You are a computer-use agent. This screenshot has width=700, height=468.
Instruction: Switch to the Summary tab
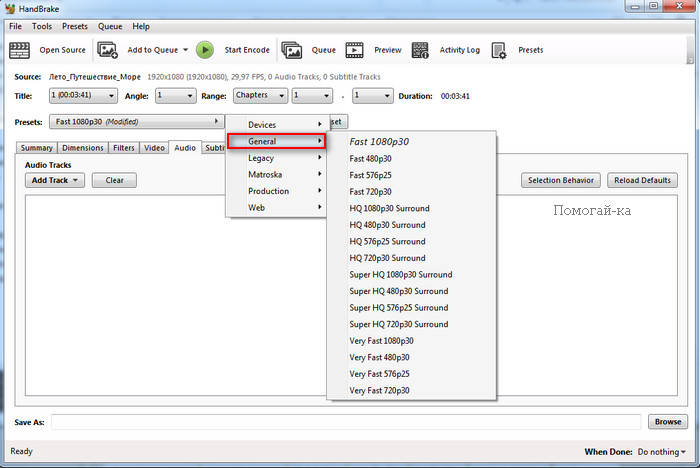[x=37, y=148]
